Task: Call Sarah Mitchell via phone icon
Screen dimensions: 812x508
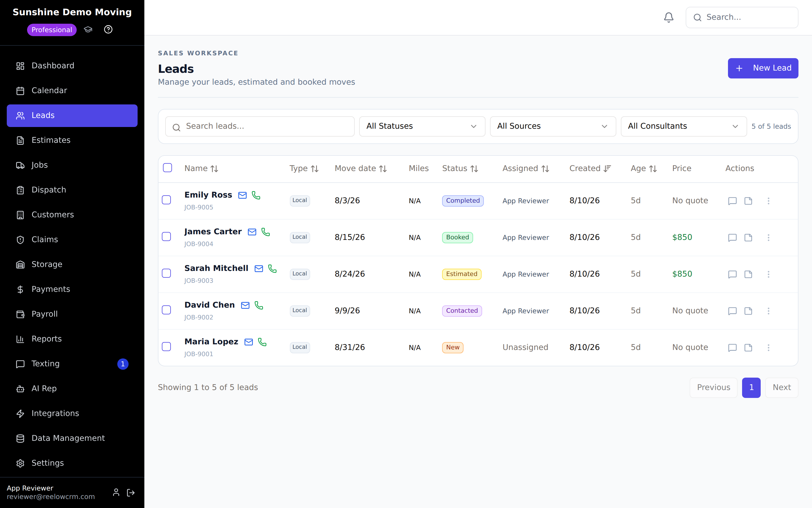Action: pyautogui.click(x=272, y=268)
